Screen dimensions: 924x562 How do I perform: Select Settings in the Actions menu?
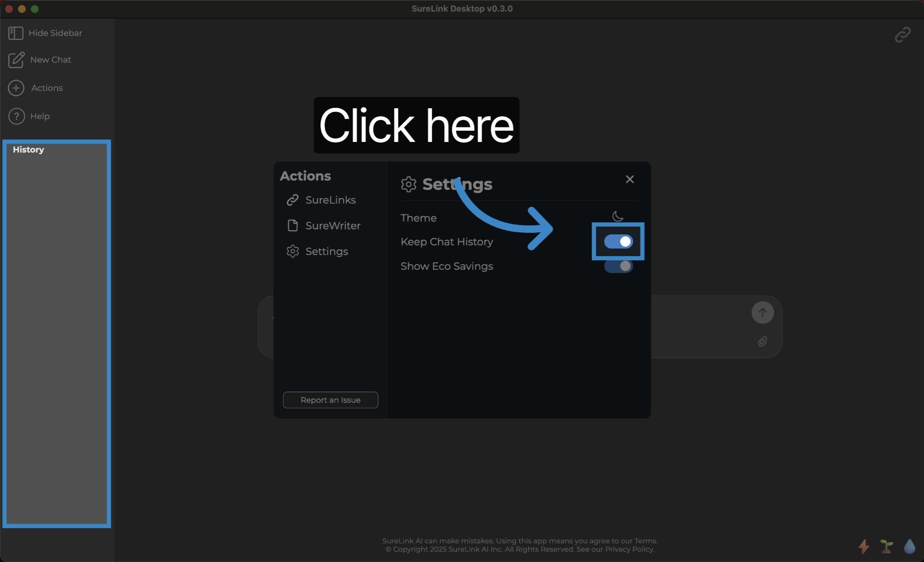click(x=317, y=251)
